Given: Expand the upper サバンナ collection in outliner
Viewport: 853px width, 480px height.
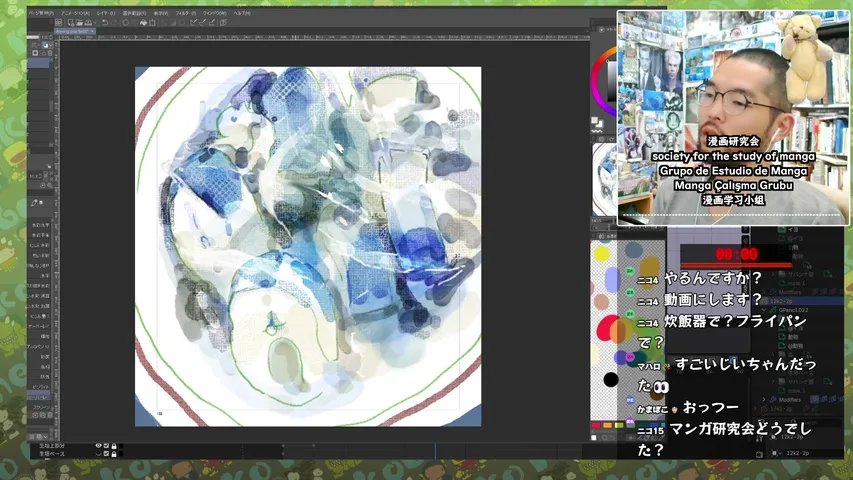Looking at the screenshot, I should coord(773,274).
